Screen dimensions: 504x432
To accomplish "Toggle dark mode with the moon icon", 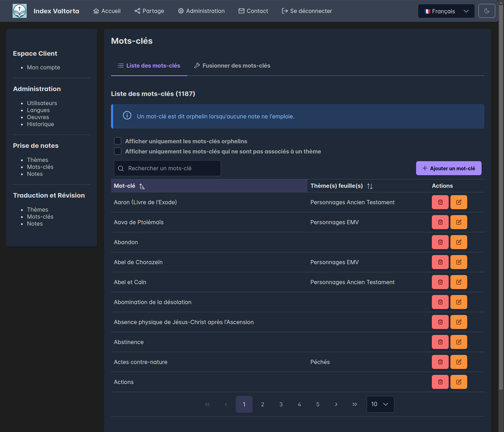I will pos(486,11).
